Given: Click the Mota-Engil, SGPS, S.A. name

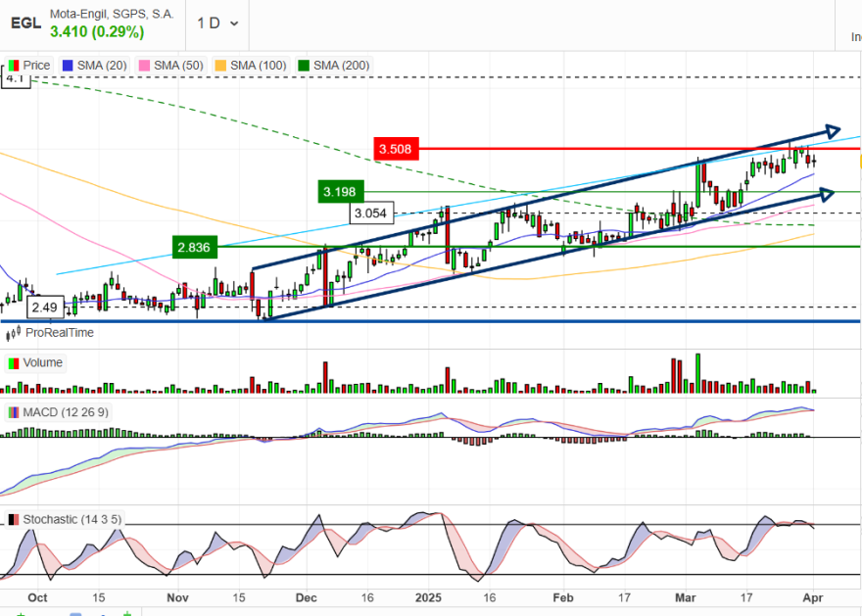Looking at the screenshot, I should [x=112, y=15].
